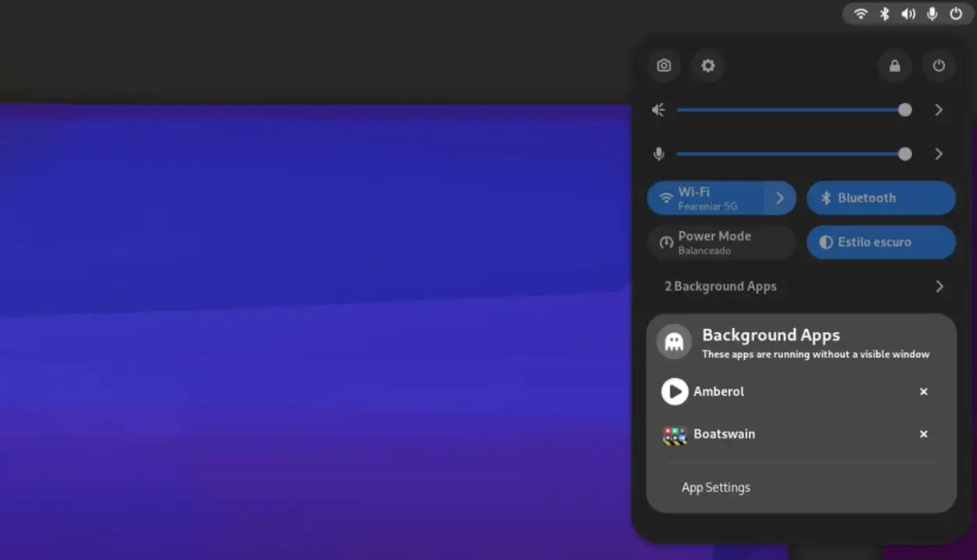Image resolution: width=977 pixels, height=560 pixels.
Task: Click the microphone indicator in the top bar
Action: [932, 13]
